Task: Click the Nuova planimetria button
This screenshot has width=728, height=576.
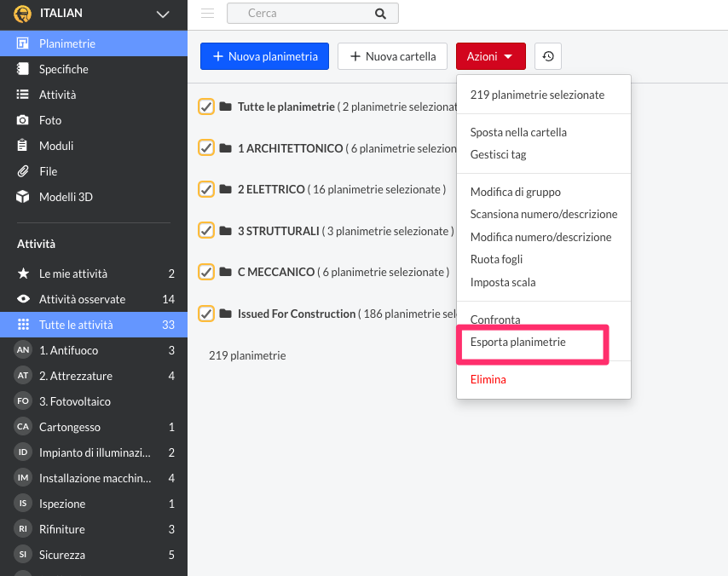Action: tap(264, 56)
